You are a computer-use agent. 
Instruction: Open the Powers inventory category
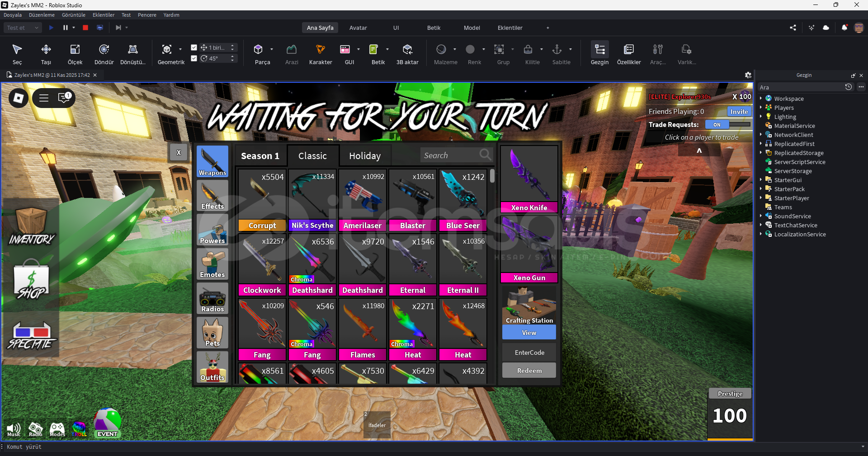coord(212,230)
